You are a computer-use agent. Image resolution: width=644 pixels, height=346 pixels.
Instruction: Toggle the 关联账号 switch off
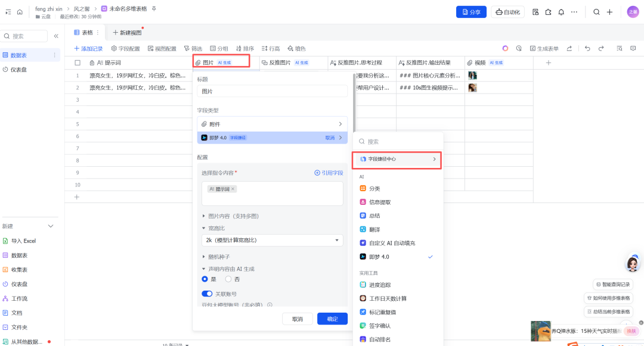tap(207, 294)
